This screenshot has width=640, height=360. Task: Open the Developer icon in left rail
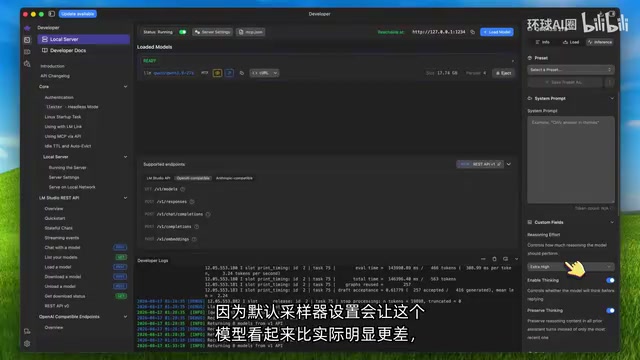click(x=27, y=40)
